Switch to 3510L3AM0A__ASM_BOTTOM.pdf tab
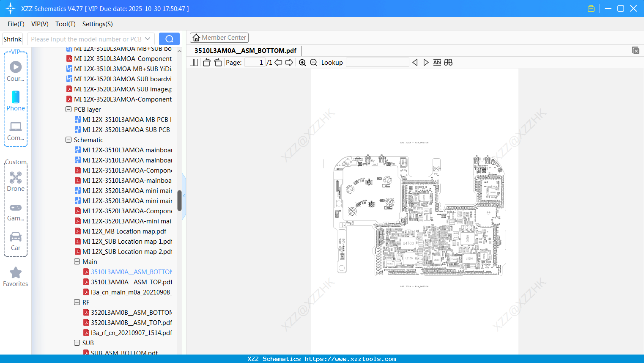 point(244,51)
